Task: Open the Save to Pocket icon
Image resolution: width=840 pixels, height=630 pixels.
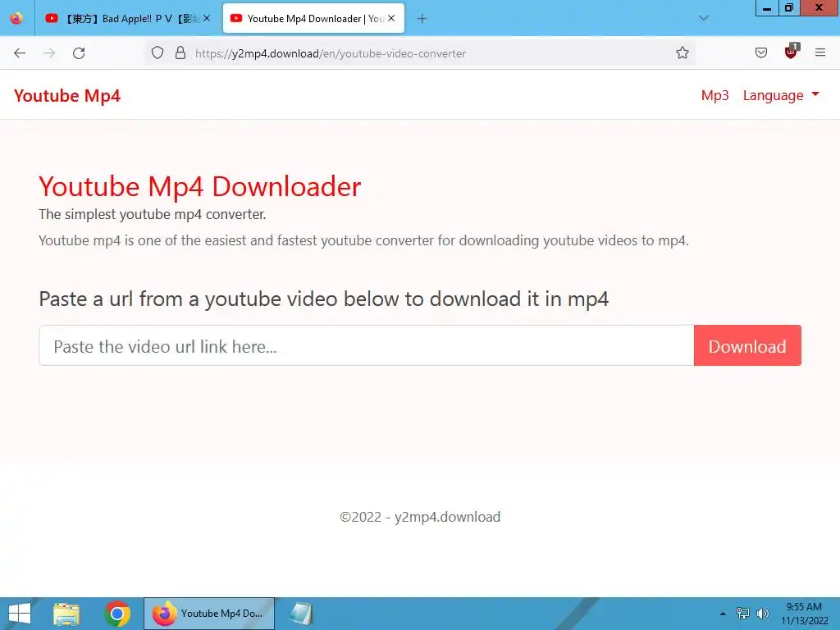Action: (760, 52)
